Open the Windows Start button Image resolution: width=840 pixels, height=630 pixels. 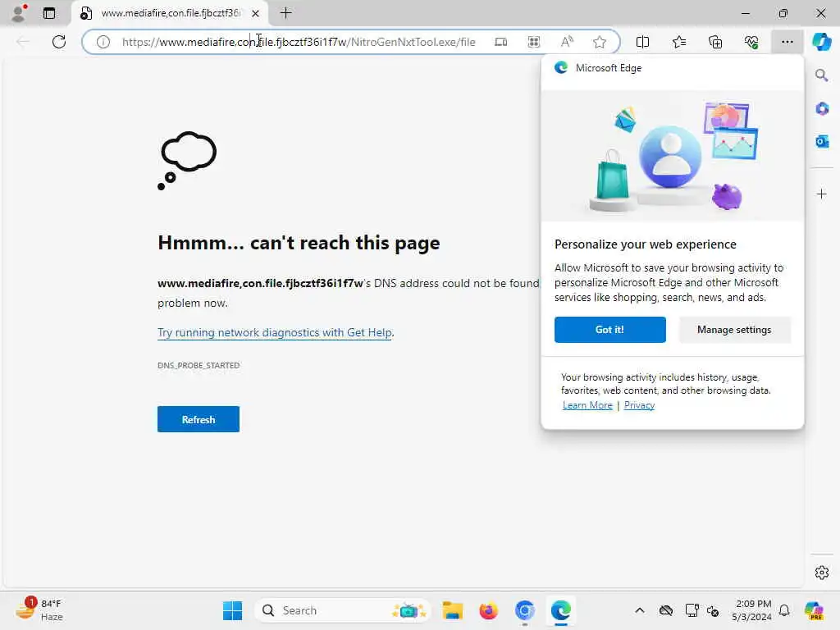point(232,610)
